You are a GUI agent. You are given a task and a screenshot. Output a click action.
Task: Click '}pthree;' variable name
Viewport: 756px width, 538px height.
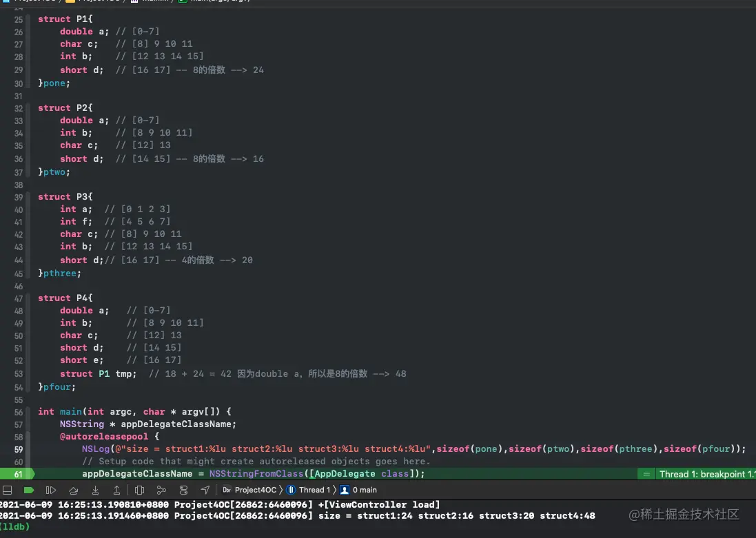pos(59,273)
